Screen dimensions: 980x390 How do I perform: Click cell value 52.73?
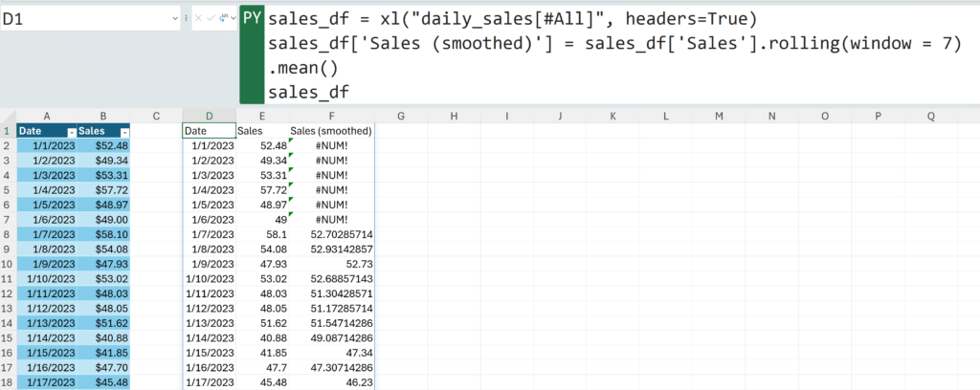point(331,264)
